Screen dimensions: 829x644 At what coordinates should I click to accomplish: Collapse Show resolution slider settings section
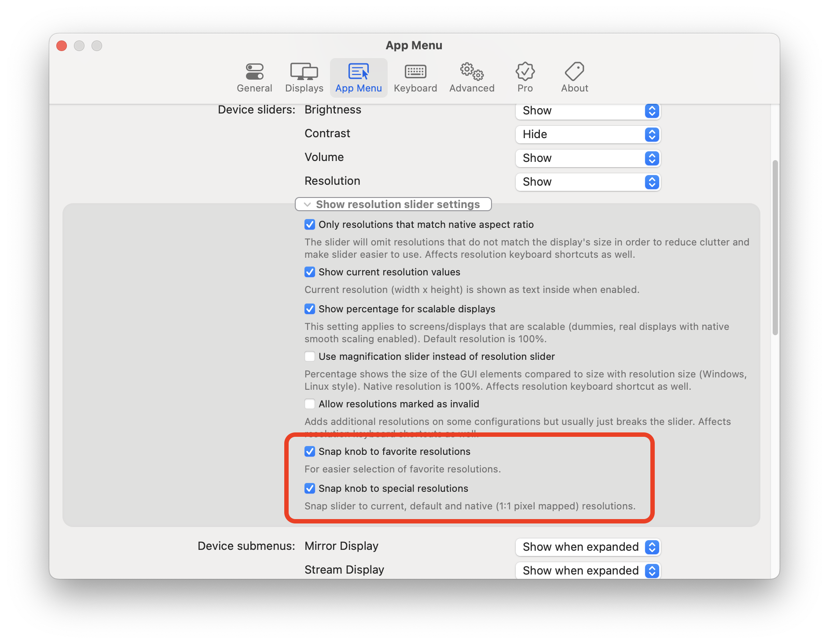393,204
